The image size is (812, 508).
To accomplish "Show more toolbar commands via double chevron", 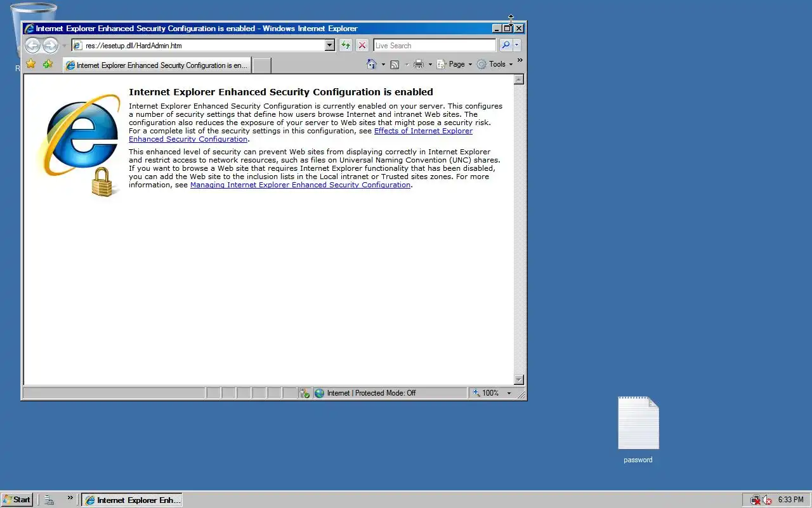I will click(x=520, y=61).
